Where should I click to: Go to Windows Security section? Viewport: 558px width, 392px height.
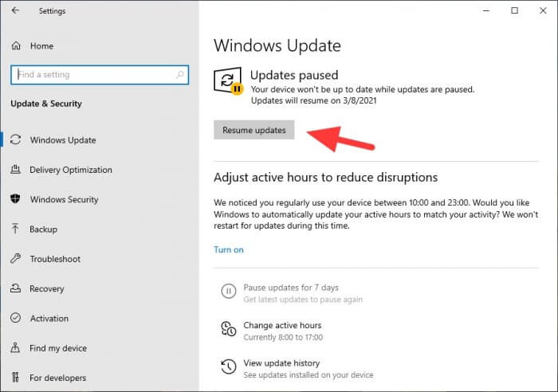pyautogui.click(x=64, y=199)
